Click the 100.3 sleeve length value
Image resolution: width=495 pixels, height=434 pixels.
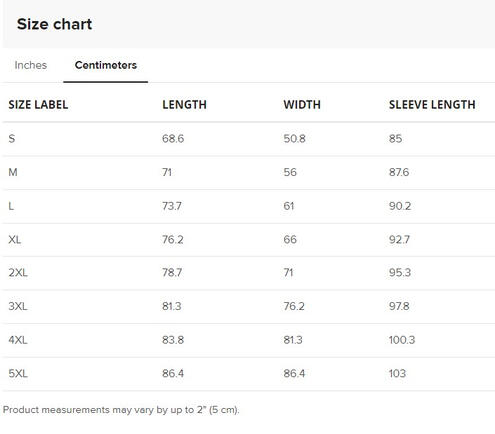[x=402, y=340]
